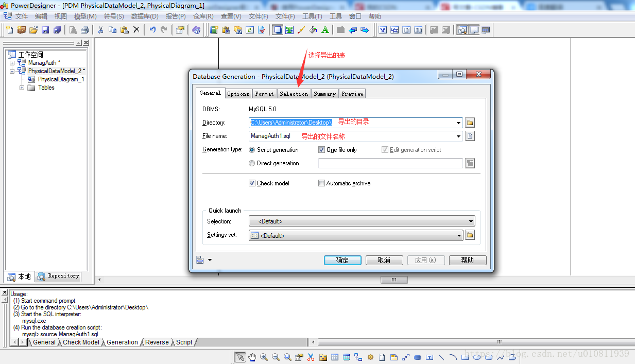Image resolution: width=635 pixels, height=364 pixels.
Task: Select the Reference link tool in the palette
Action: tap(358, 357)
